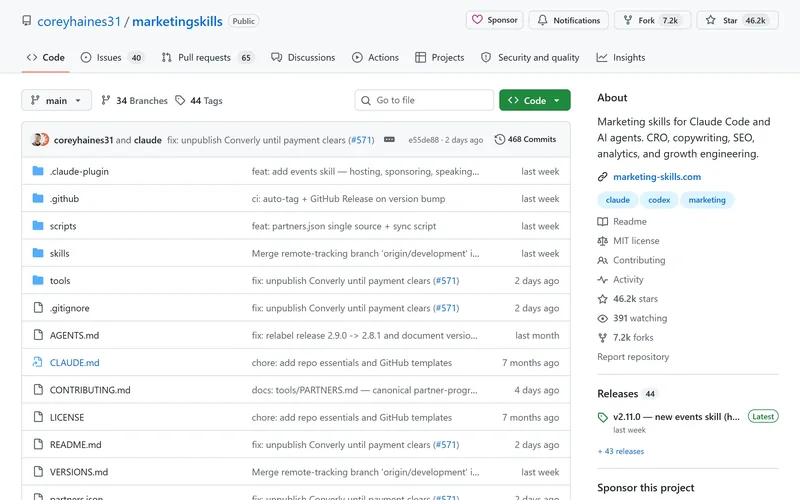
Task: Expand commit message ellipsis button
Action: pyautogui.click(x=389, y=139)
